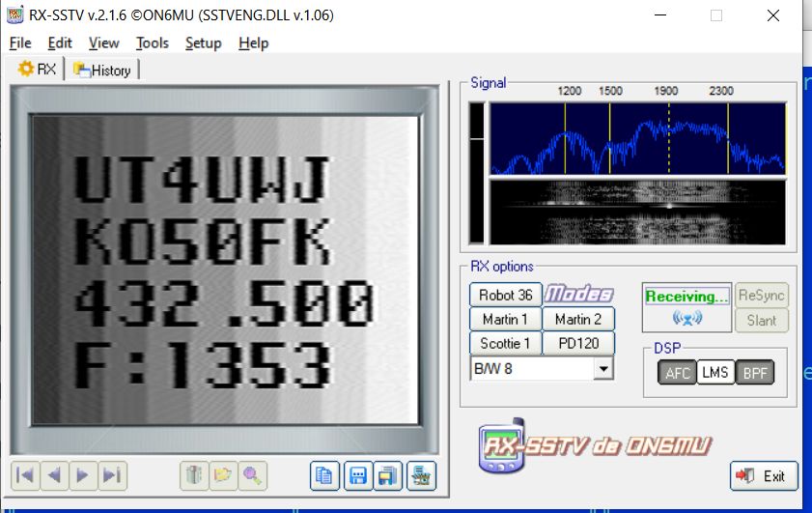Image resolution: width=812 pixels, height=513 pixels.
Task: Click the receiving antenna signal icon
Action: tap(686, 318)
